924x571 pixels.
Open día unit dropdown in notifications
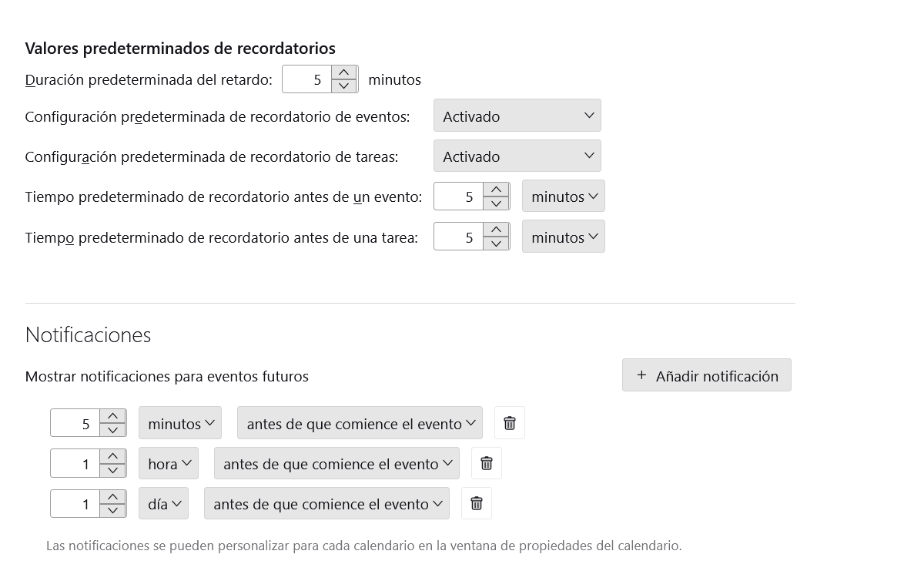[163, 503]
